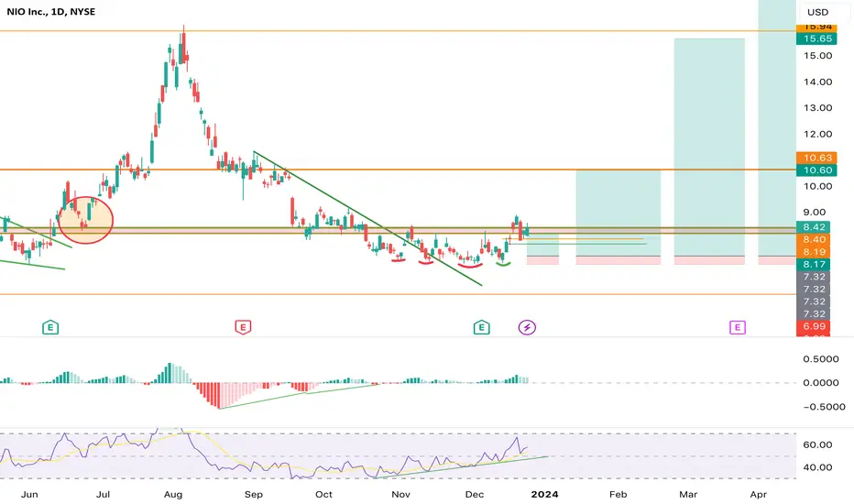The width and height of the screenshot is (854, 504).
Task: Click the 60.00 RSI scale value
Action: point(817,444)
